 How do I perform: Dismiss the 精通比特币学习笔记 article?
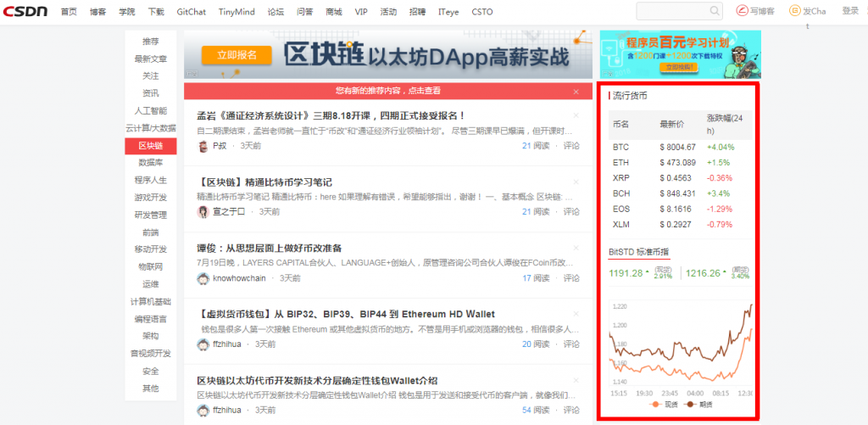576,182
